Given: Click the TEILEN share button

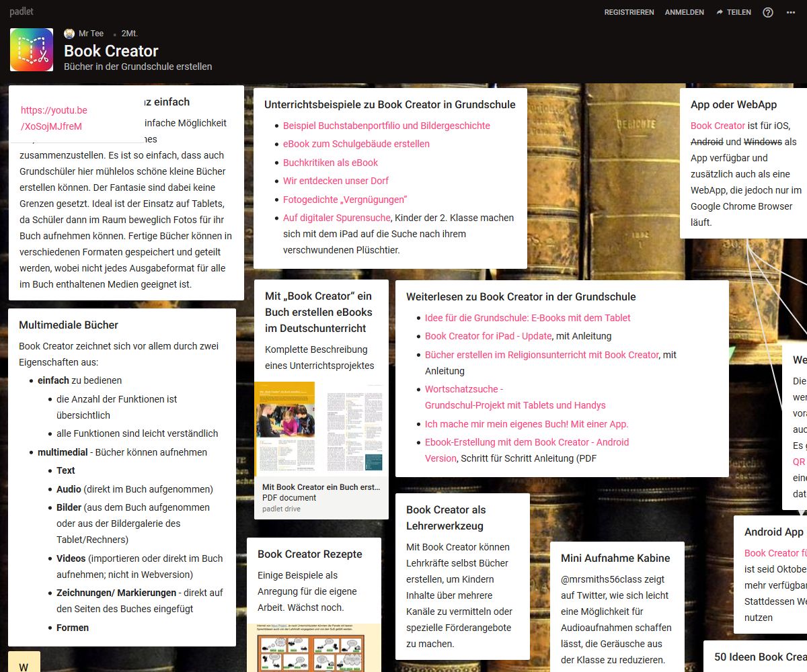Looking at the screenshot, I should 734,12.
